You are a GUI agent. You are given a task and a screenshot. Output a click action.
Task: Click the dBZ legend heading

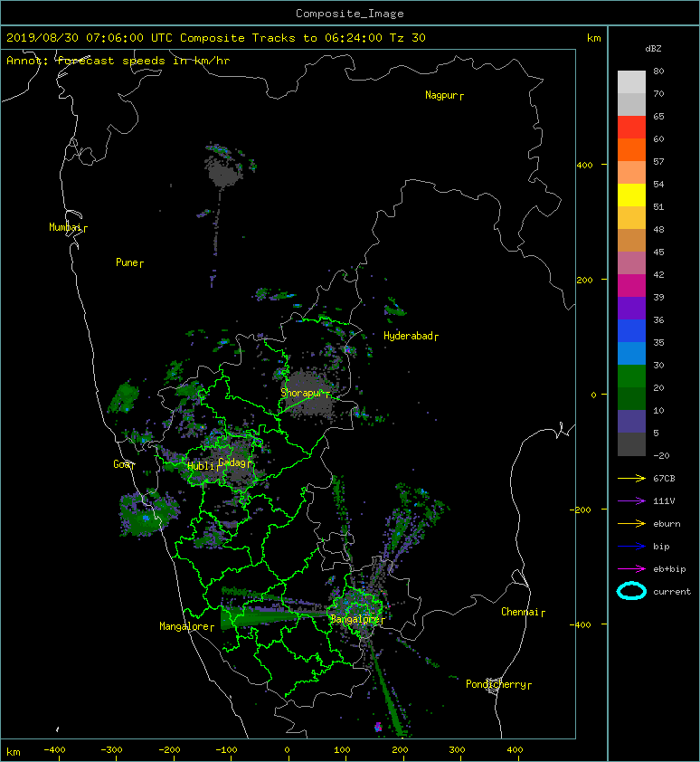pos(653,49)
